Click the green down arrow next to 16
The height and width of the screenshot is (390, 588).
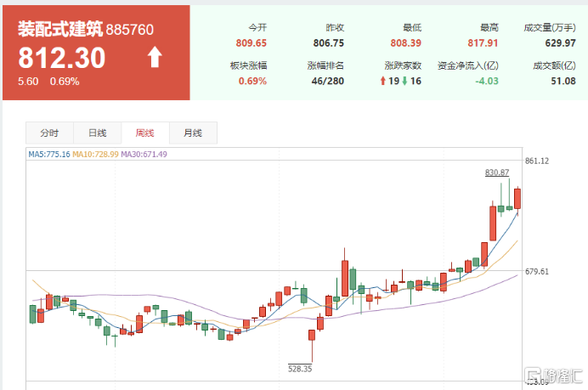coord(405,82)
